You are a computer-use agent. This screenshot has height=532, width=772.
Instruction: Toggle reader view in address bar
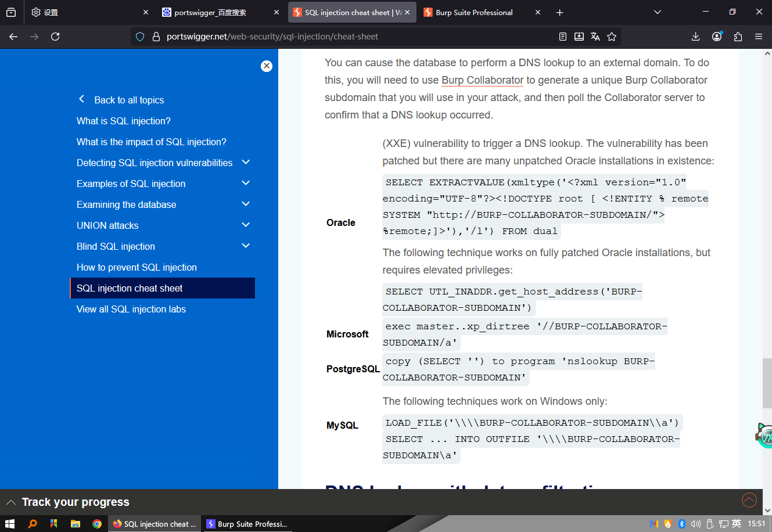coord(563,37)
